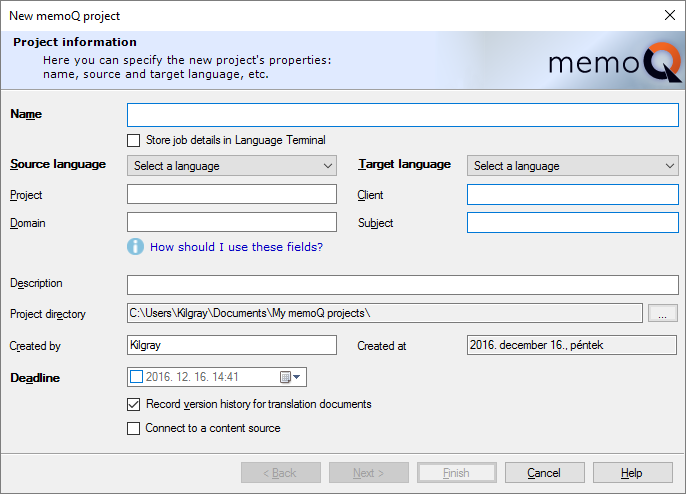The height and width of the screenshot is (494, 686).
Task: Open the Source language dropdown
Action: coord(232,166)
